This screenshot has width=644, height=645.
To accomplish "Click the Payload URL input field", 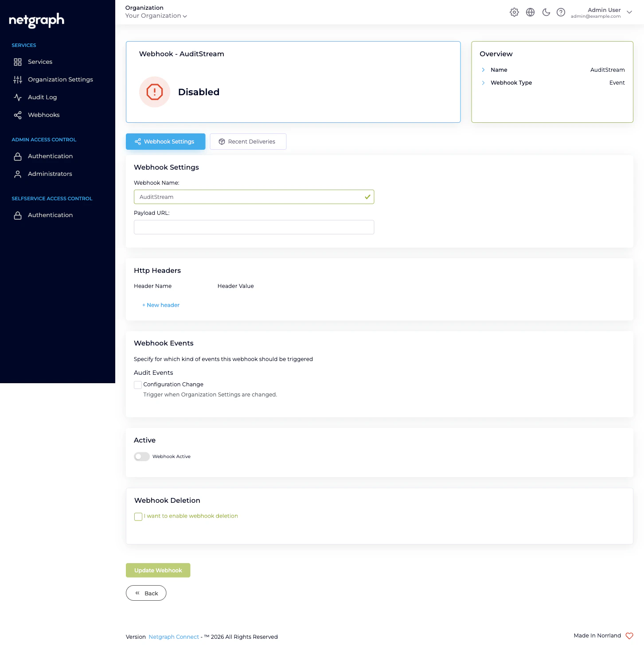I will click(254, 227).
